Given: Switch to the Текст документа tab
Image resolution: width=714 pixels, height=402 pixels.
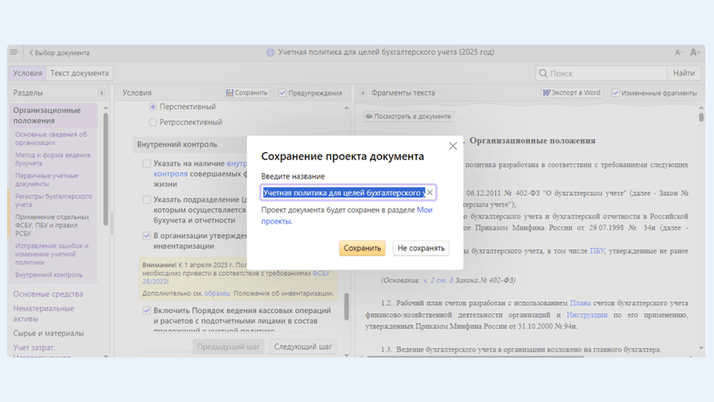Looking at the screenshot, I should pos(79,73).
